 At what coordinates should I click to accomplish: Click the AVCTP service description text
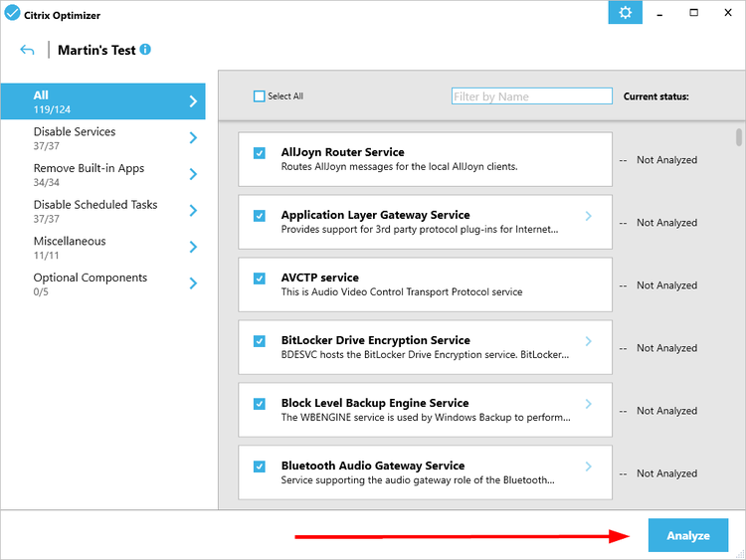[x=402, y=292]
